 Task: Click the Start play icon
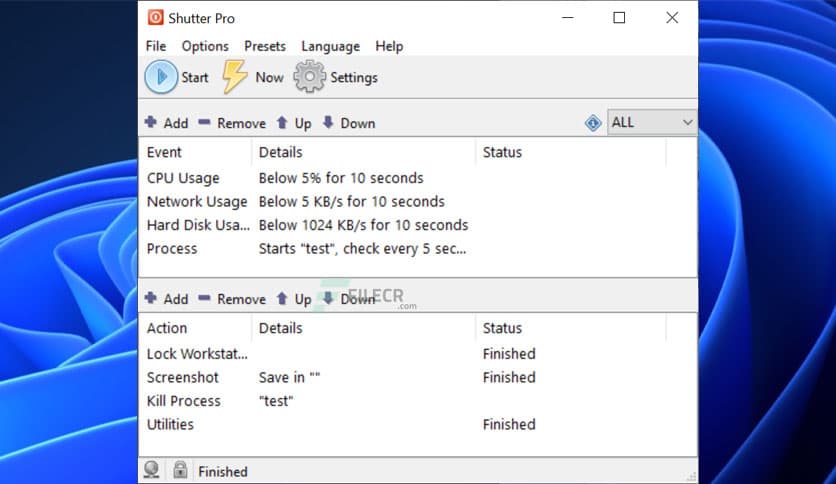coord(161,77)
